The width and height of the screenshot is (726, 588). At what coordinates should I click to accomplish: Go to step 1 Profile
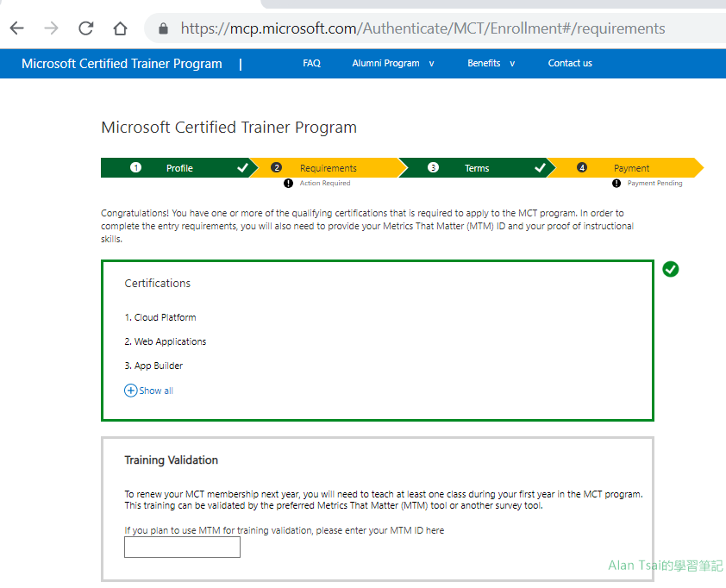[x=179, y=168]
